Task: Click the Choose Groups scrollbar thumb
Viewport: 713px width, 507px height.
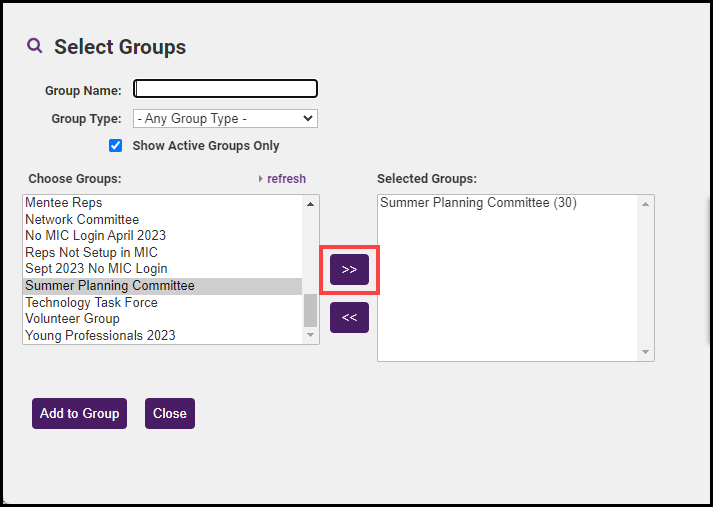Action: pyautogui.click(x=310, y=310)
